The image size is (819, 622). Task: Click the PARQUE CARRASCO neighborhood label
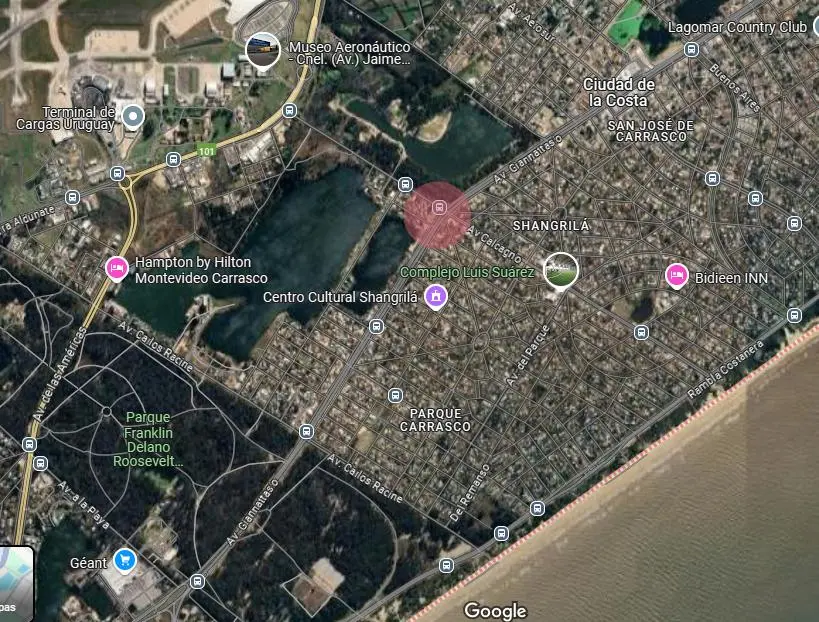[436, 420]
